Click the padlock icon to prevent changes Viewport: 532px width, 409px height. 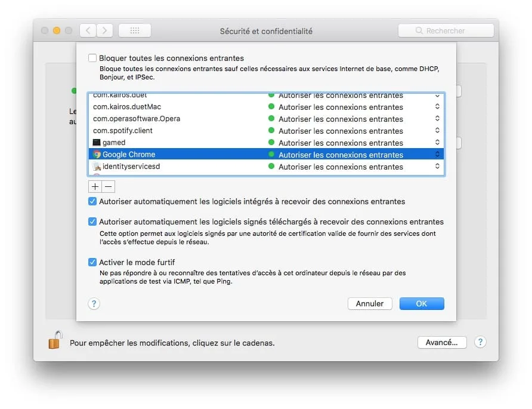[55, 340]
